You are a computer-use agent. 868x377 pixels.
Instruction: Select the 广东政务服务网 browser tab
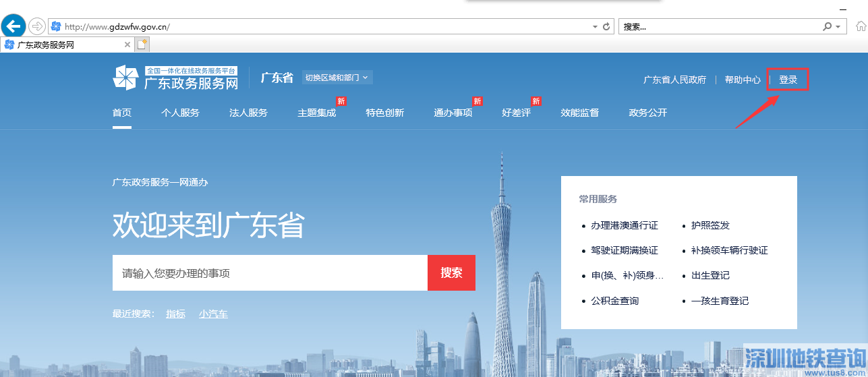coord(67,45)
